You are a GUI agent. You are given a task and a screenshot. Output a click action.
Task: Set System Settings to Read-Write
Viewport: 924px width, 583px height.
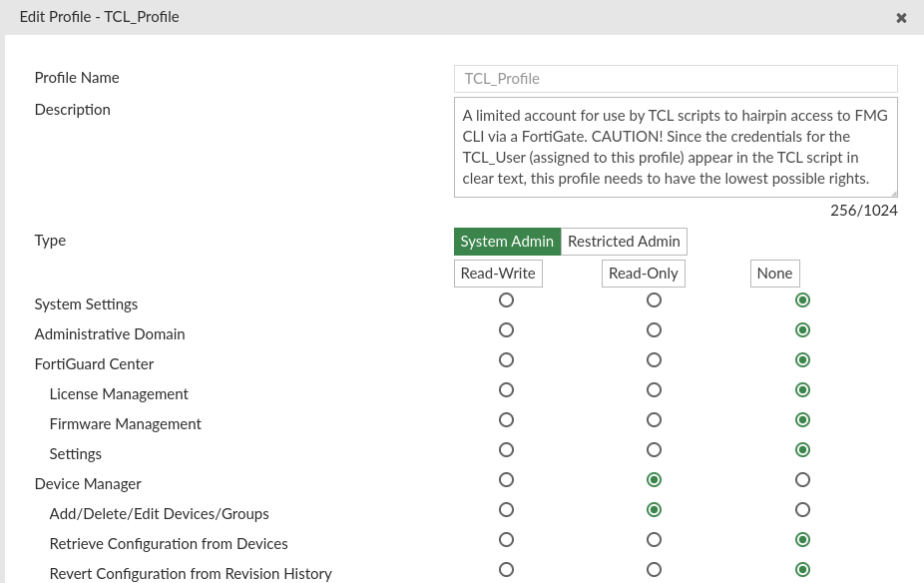coord(506,300)
